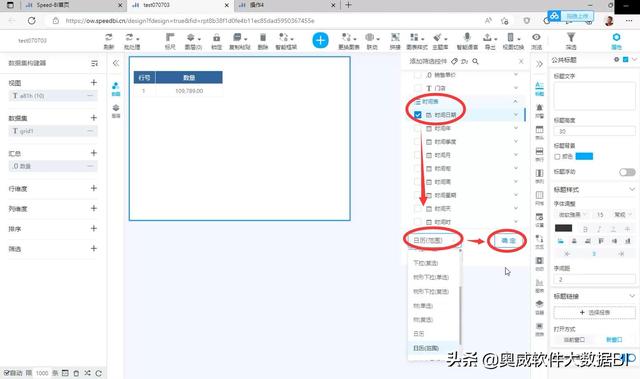Open the 图表样式 chart style tool
This screenshot has width=640, height=379.
point(416,41)
